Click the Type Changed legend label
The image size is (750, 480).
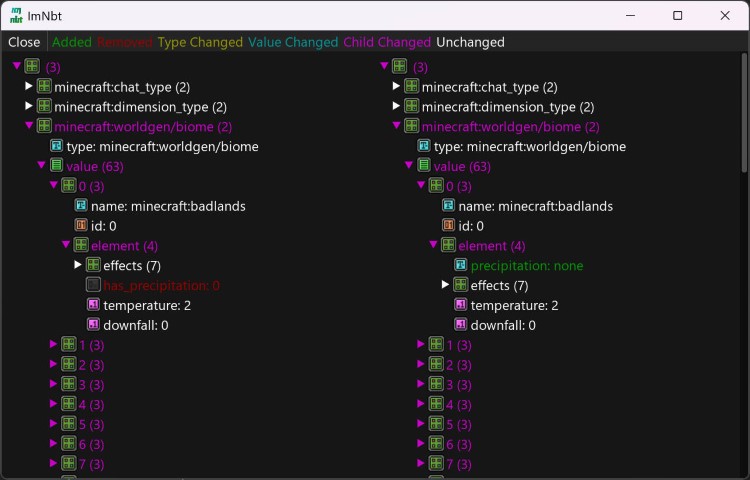click(x=200, y=42)
